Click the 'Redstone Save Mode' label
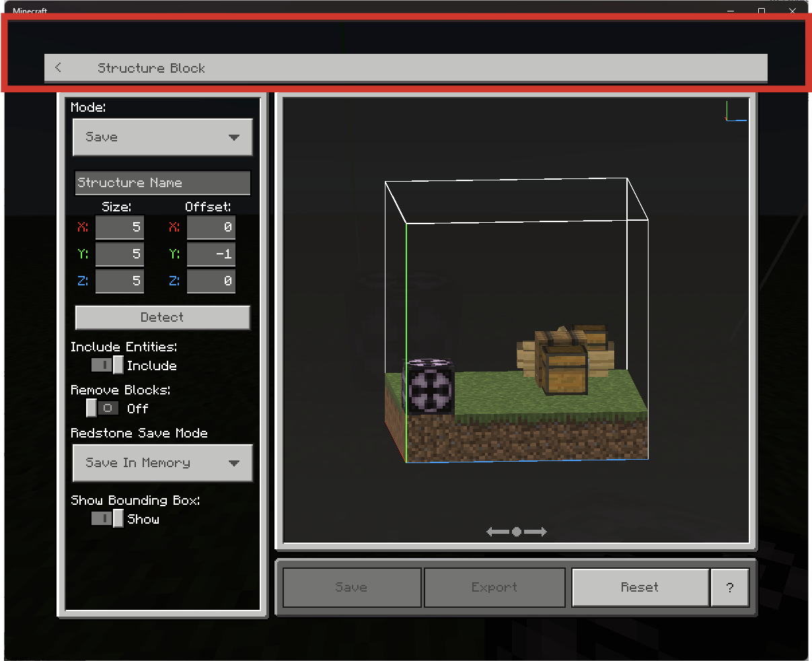Image resolution: width=812 pixels, height=661 pixels. 139,433
